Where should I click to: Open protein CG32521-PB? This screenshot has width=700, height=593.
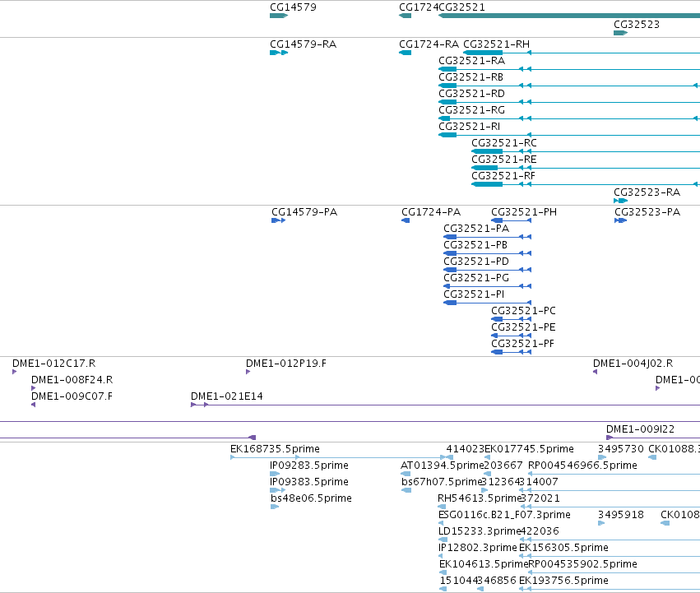(475, 245)
